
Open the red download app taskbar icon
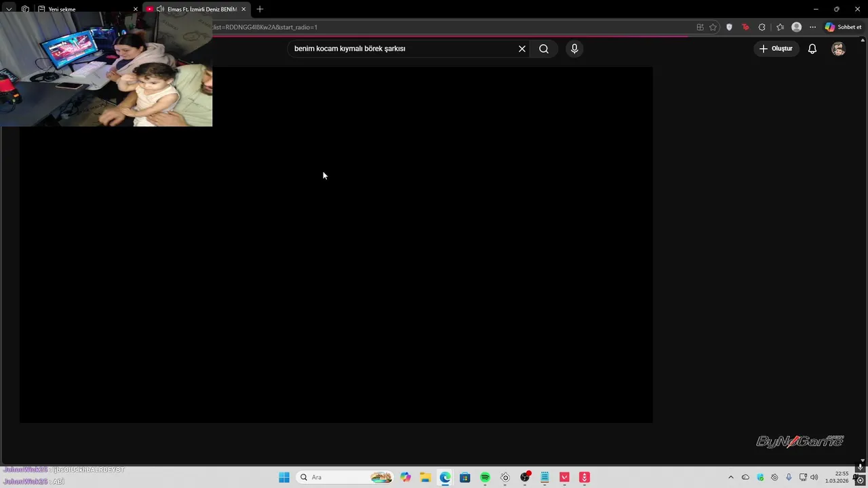pos(585,477)
